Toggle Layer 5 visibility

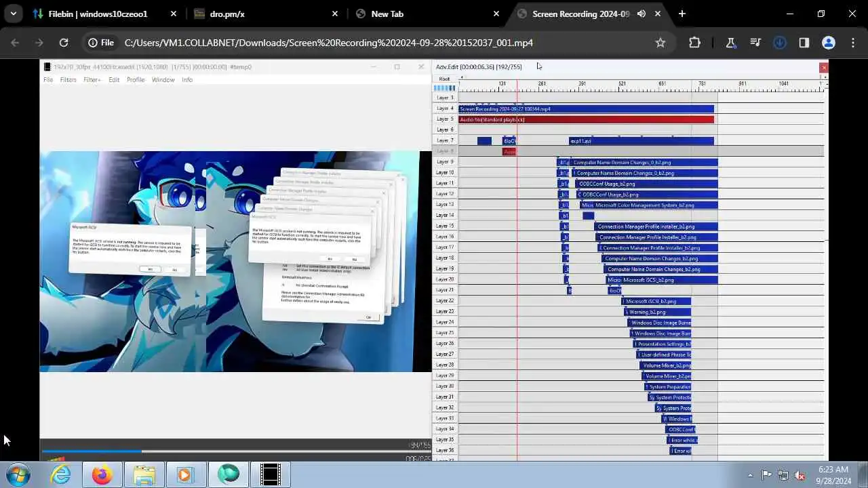coord(445,119)
